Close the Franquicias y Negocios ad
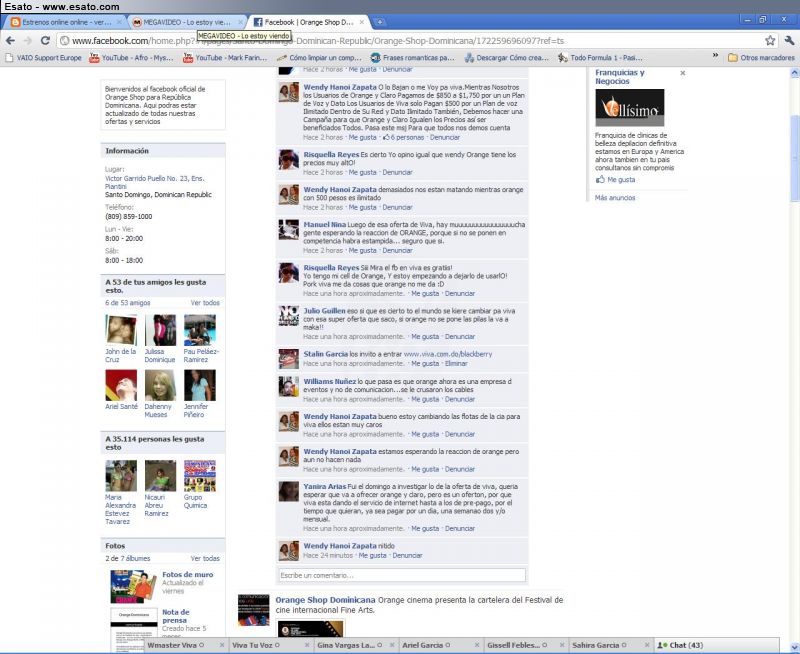The width and height of the screenshot is (800, 654). [683, 73]
